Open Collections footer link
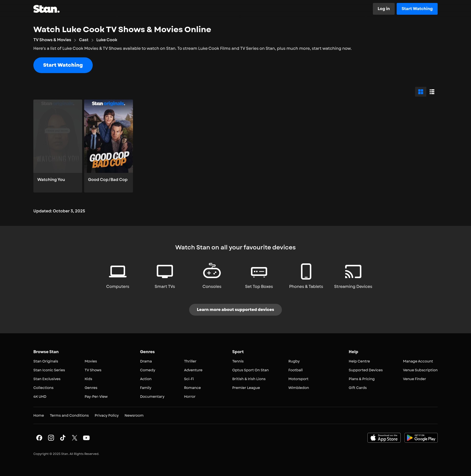 pyautogui.click(x=43, y=388)
